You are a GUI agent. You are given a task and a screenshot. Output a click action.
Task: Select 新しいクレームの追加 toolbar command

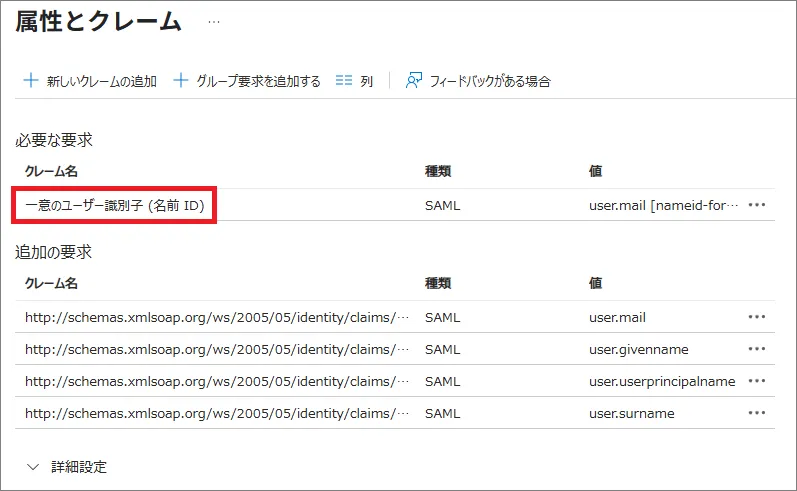click(x=101, y=81)
